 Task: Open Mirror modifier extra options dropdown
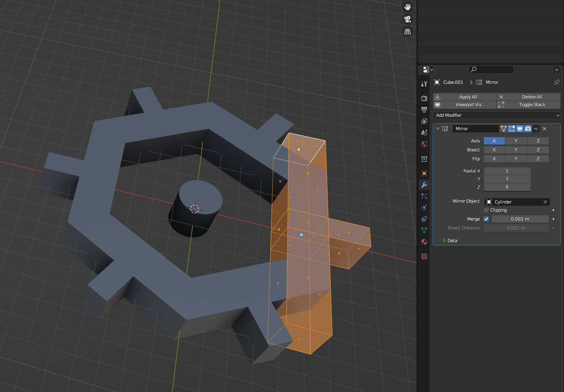pyautogui.click(x=536, y=129)
